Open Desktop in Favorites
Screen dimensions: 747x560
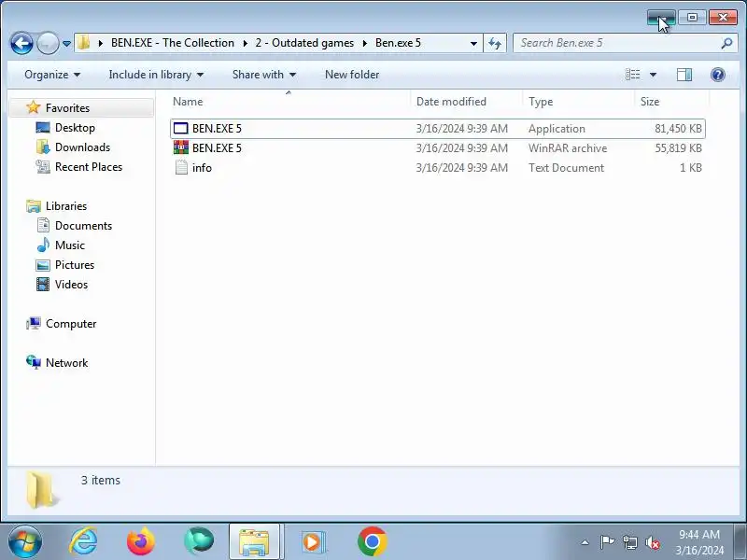(75, 128)
